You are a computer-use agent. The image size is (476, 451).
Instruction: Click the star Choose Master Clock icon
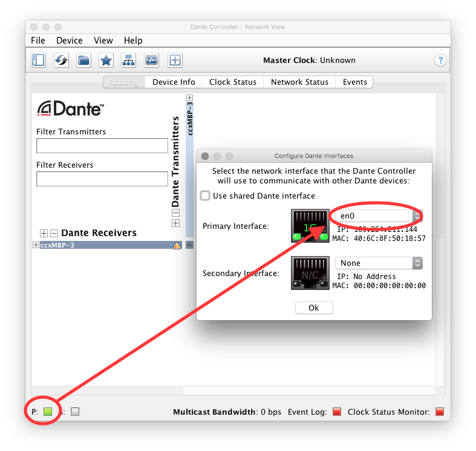(x=106, y=60)
